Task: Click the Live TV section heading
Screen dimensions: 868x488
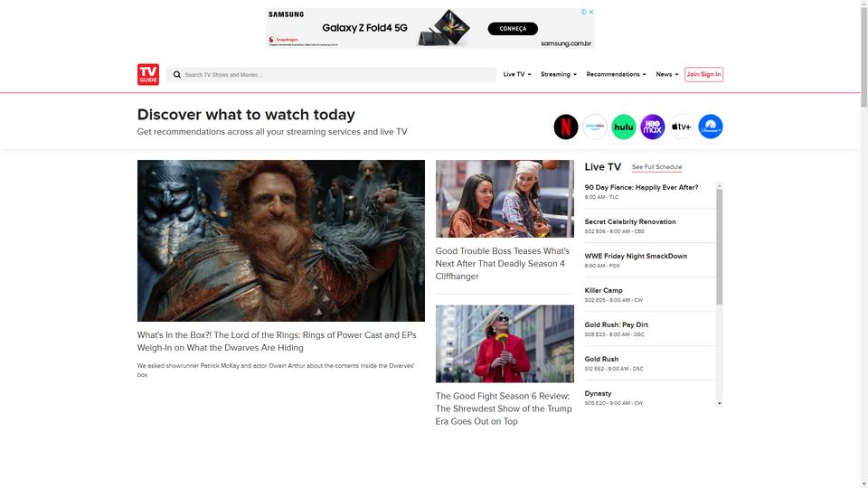Action: tap(603, 166)
